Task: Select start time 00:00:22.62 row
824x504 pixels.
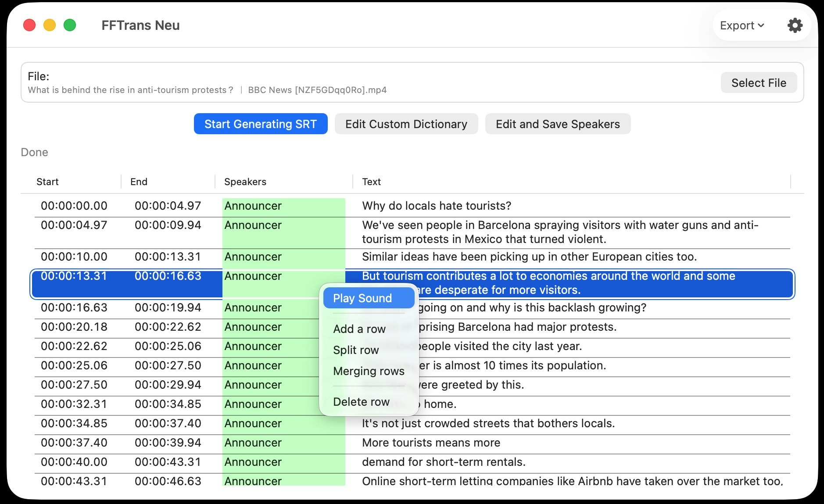Action: point(74,346)
